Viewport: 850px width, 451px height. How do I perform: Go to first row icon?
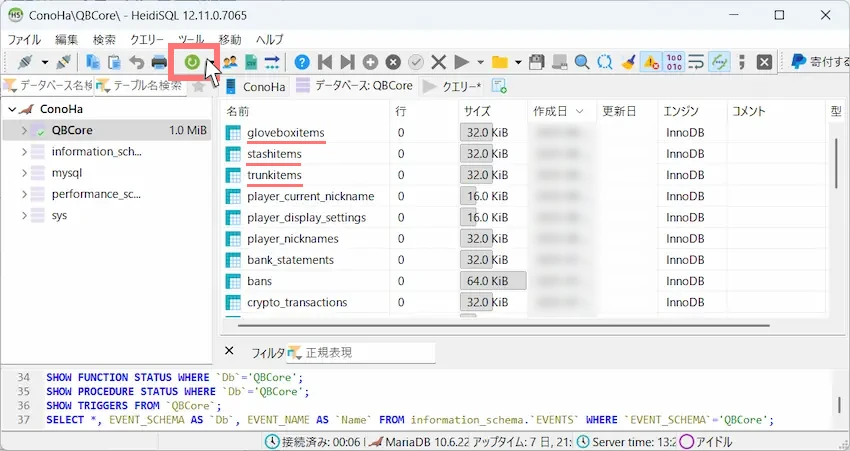pyautogui.click(x=325, y=62)
